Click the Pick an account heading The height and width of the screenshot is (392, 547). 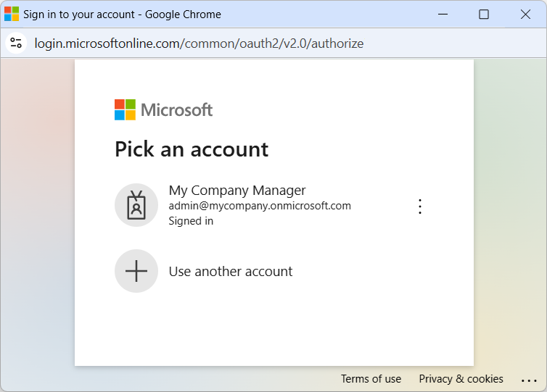[192, 149]
